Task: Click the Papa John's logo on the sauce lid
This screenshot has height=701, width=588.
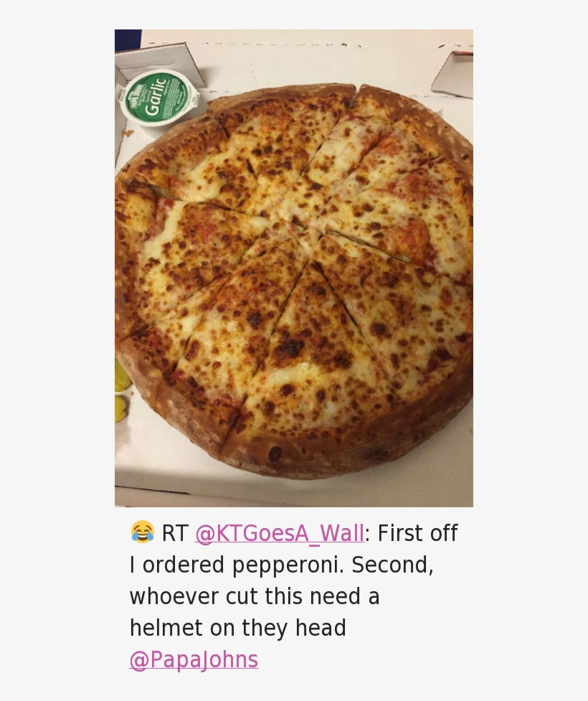Action: [x=135, y=96]
